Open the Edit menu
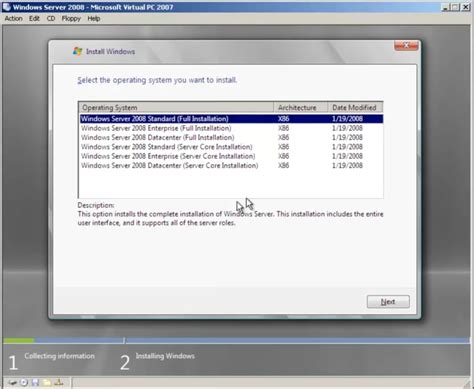This screenshot has height=389, width=474. [x=34, y=19]
